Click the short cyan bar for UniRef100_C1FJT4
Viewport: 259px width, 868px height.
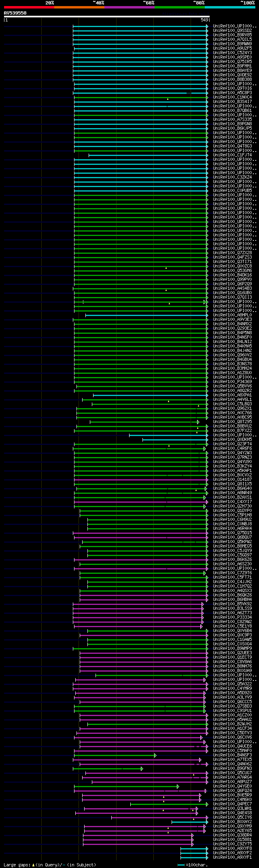(148, 155)
